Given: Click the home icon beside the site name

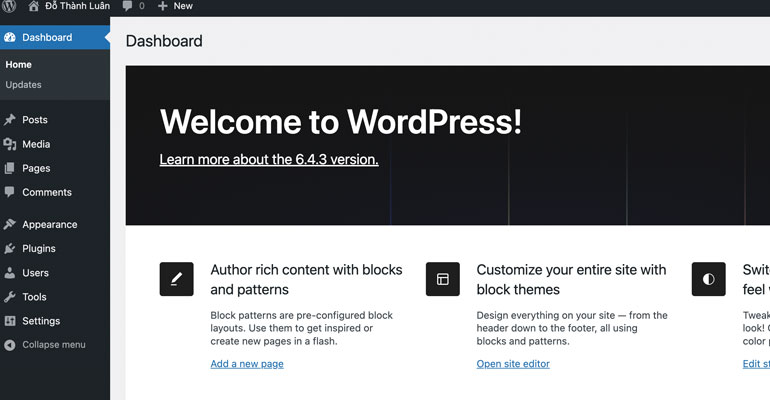Looking at the screenshot, I should point(33,6).
